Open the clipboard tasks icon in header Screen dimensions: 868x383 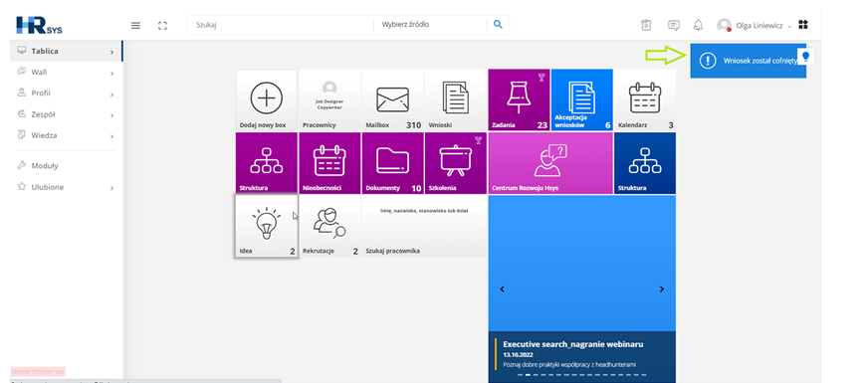coord(646,25)
